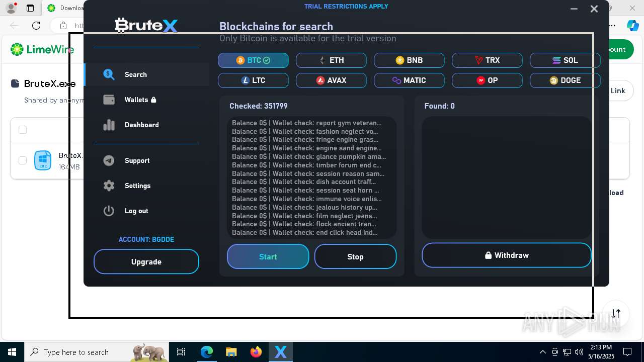Screen dimensions: 644x362
Task: Open Task View on taskbar
Action: (181, 352)
